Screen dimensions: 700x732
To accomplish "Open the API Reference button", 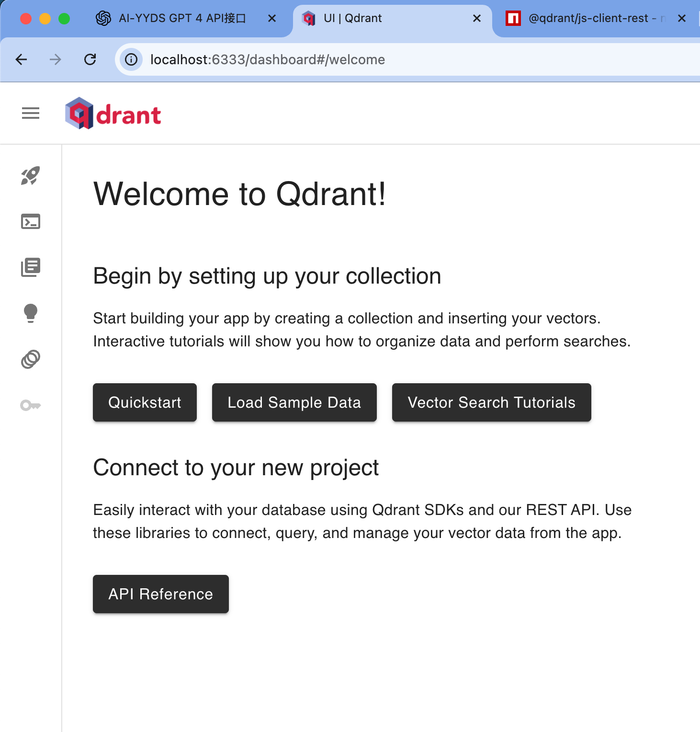I will [x=161, y=594].
